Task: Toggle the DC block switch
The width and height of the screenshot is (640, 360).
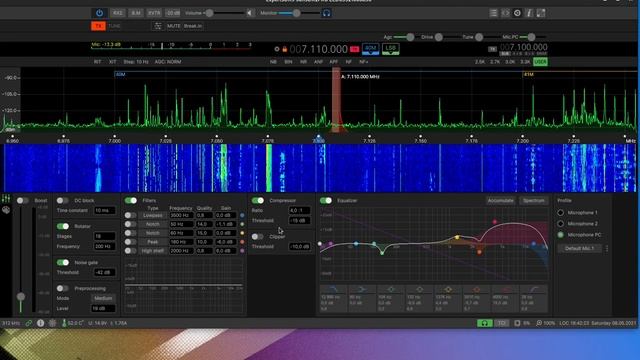Action: coord(62,200)
